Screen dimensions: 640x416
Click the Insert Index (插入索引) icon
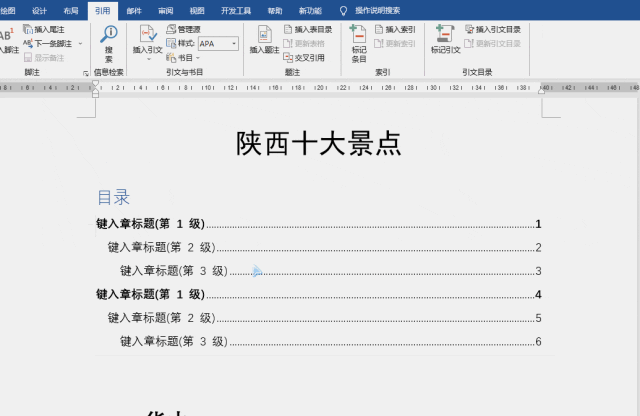[396, 30]
